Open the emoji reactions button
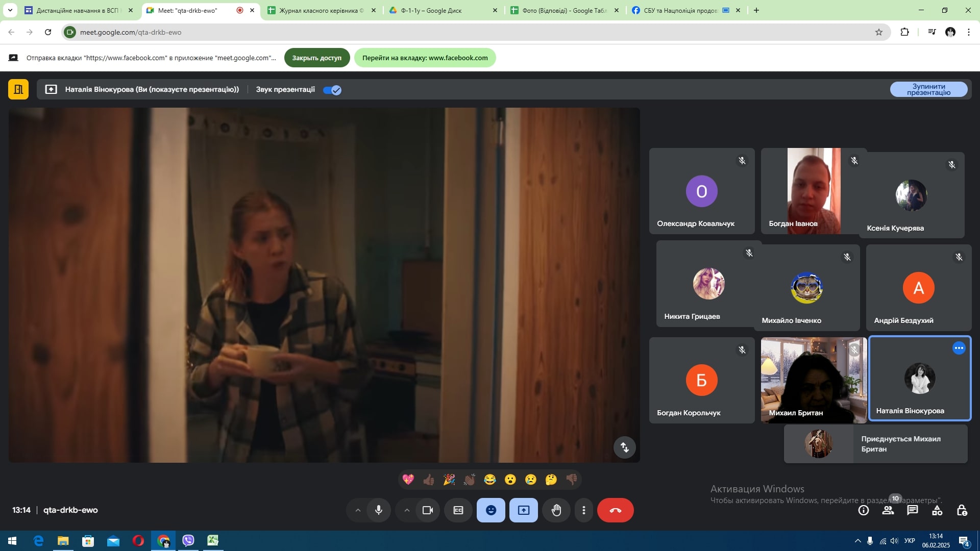980x551 pixels. tap(491, 510)
